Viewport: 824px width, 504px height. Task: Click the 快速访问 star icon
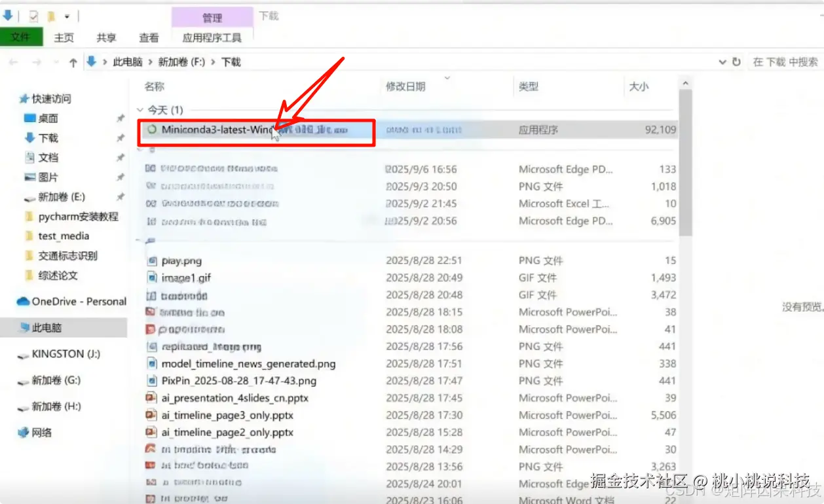tap(24, 98)
